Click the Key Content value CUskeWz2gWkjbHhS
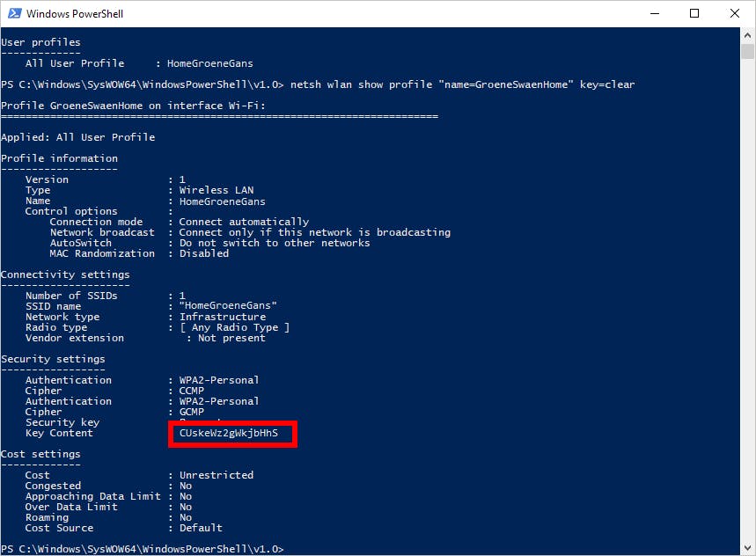Viewport: 756px width, 556px height. [x=229, y=433]
